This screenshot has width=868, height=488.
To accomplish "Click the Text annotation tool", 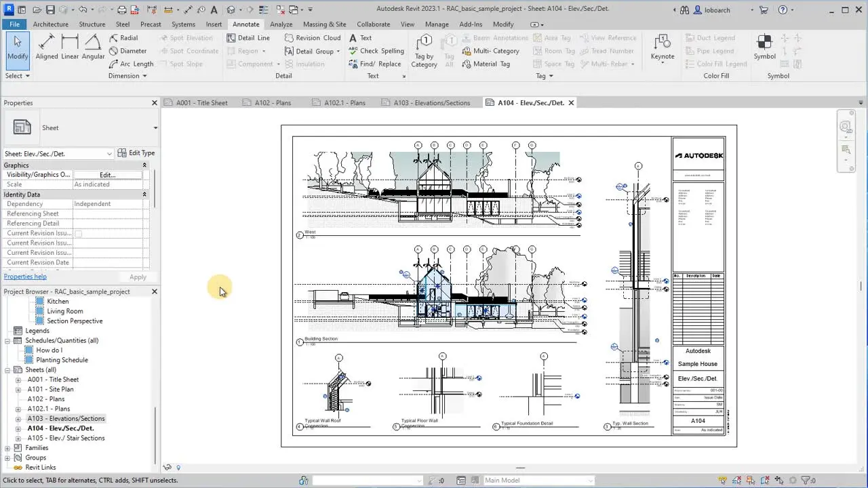I will [360, 38].
